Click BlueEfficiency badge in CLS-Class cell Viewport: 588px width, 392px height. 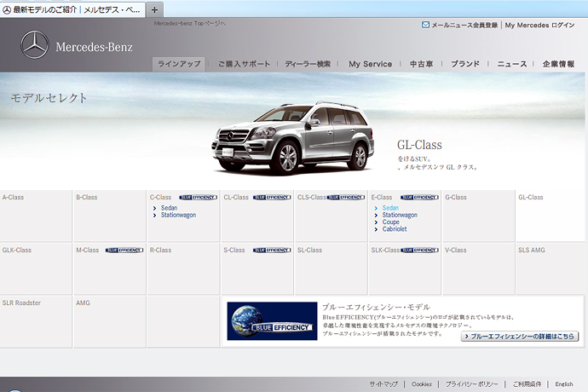tap(346, 198)
